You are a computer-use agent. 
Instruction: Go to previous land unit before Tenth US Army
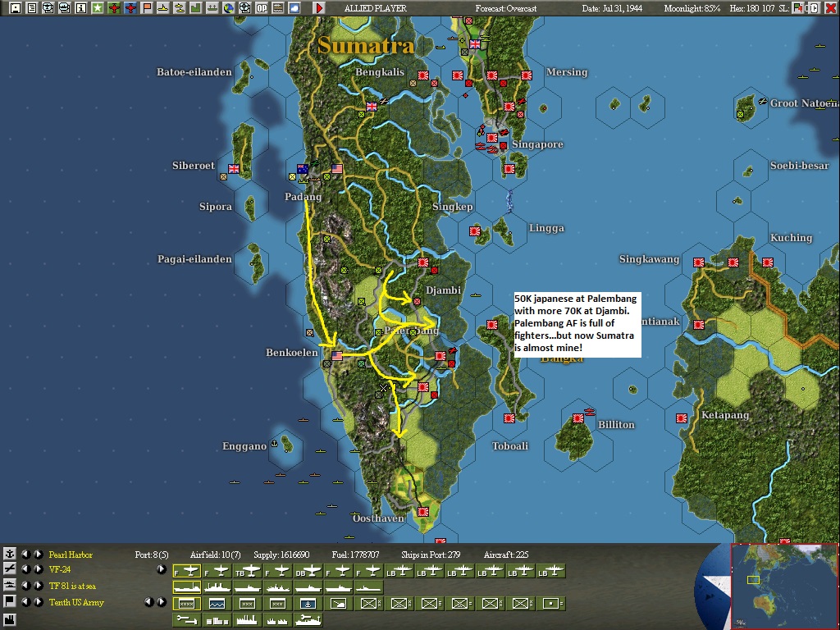[25, 601]
